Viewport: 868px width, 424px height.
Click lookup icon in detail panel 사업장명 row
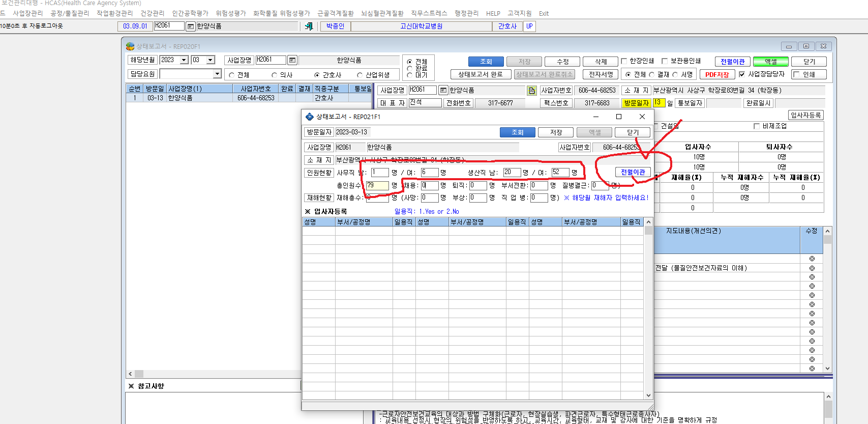(x=443, y=90)
